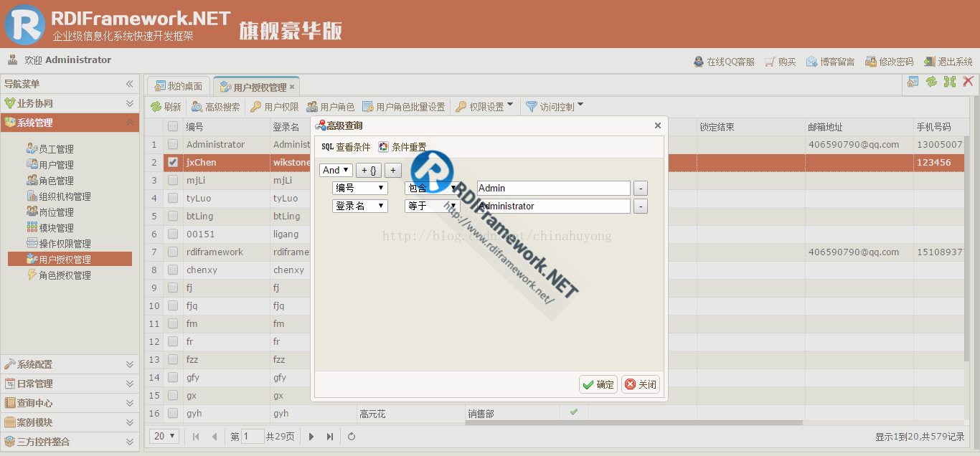Screen dimensions: 980x456
Task: Open the And logic dropdown
Action: 336,170
